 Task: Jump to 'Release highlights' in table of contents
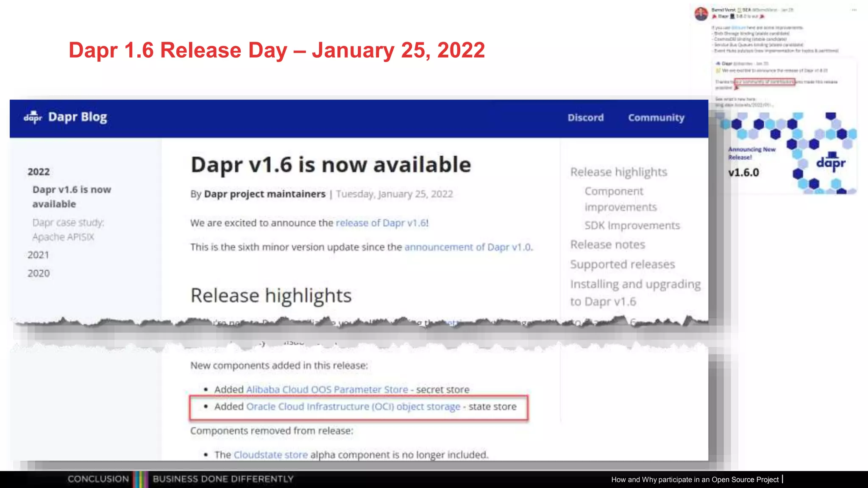tap(619, 172)
